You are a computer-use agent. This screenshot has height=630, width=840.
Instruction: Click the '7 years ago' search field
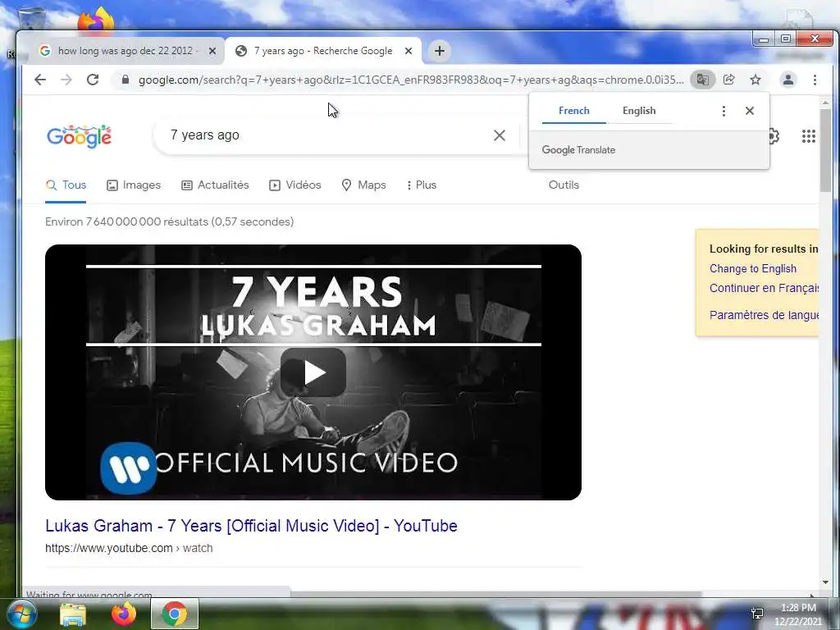[322, 135]
